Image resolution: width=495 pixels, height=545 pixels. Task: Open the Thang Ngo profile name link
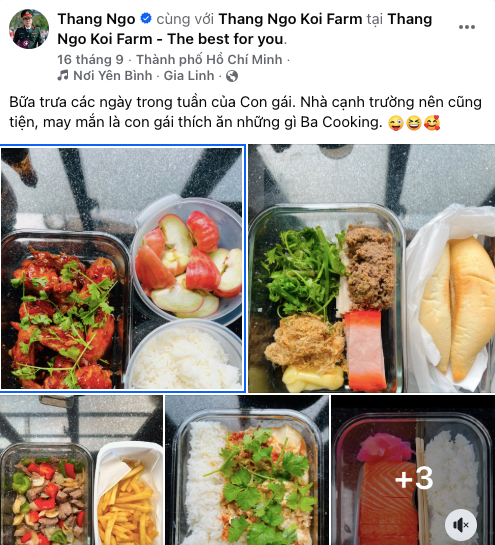click(x=96, y=19)
